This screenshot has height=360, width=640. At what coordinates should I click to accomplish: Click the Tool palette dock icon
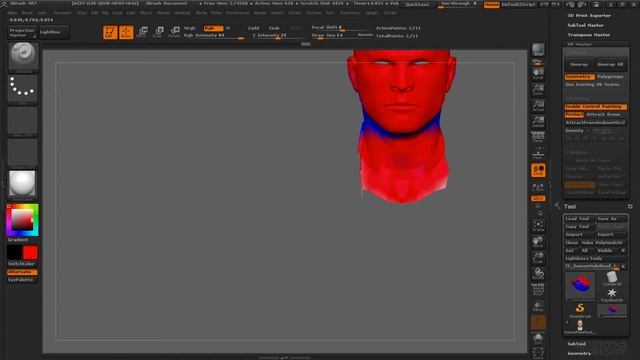tap(630, 207)
